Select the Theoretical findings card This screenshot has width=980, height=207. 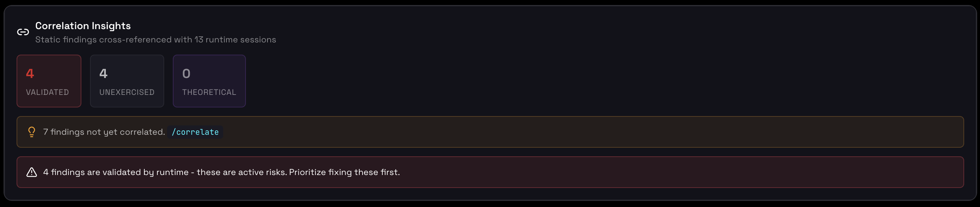(x=209, y=81)
